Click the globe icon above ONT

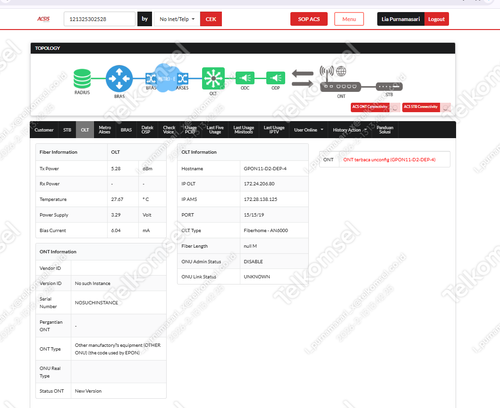pyautogui.click(x=341, y=71)
